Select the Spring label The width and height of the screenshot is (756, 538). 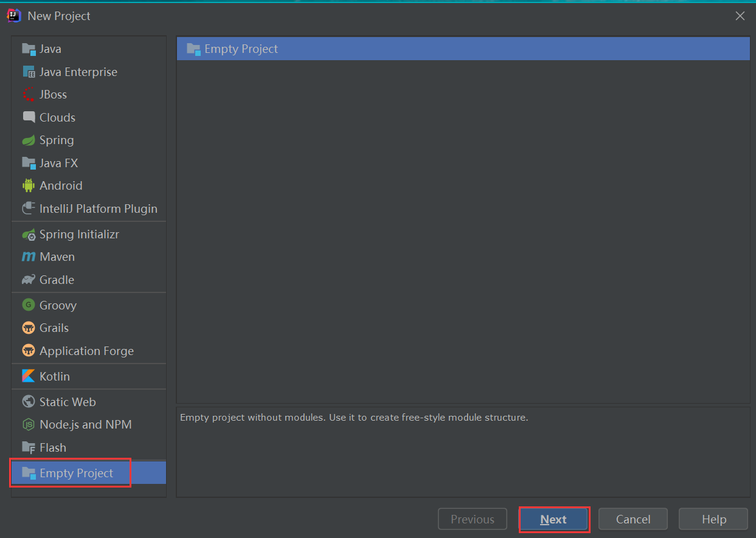(57, 140)
